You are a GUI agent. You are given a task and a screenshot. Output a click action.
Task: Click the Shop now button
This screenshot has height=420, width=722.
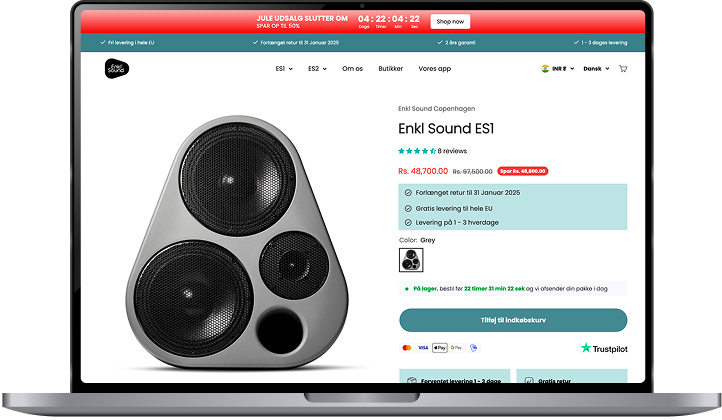click(x=450, y=22)
